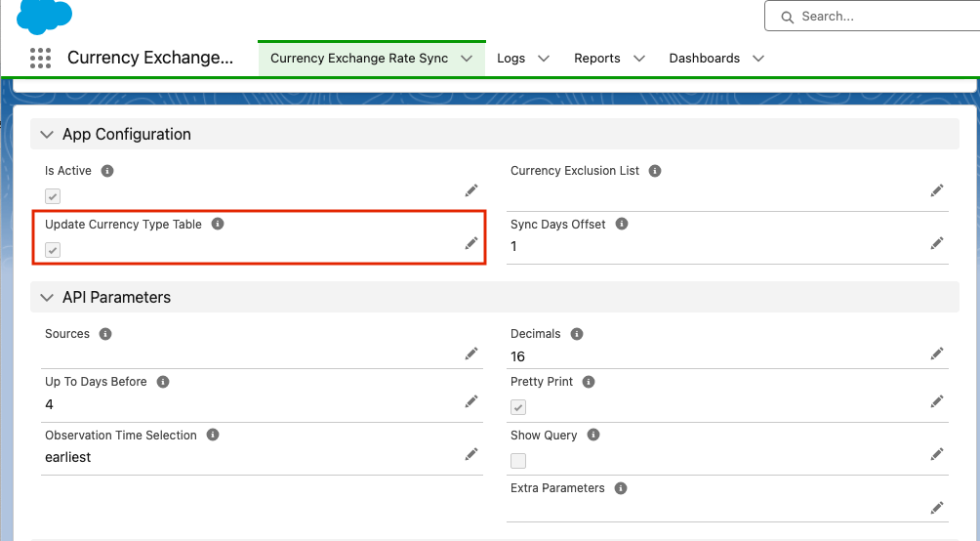Edit the Extra Parameters pencil
Viewport: 980px width, 541px height.
(x=937, y=508)
